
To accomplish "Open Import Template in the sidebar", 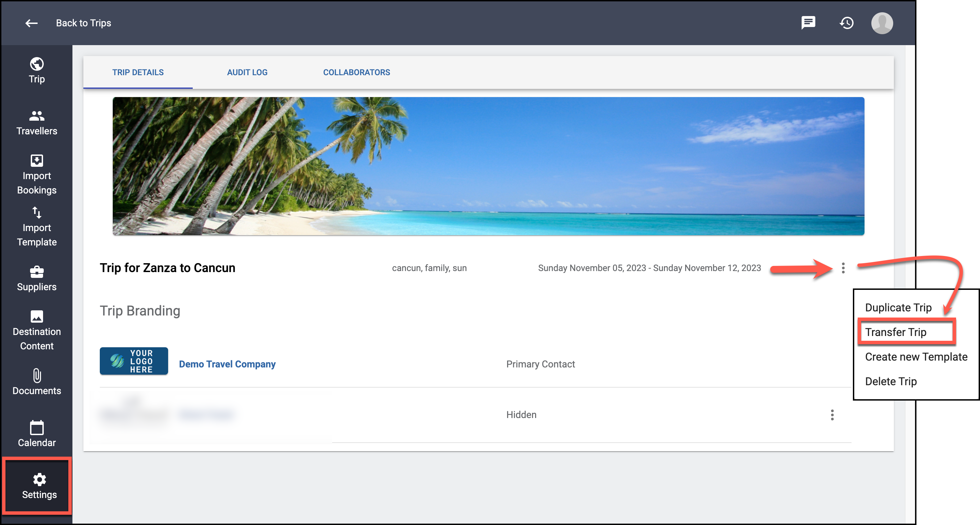I will point(37,227).
